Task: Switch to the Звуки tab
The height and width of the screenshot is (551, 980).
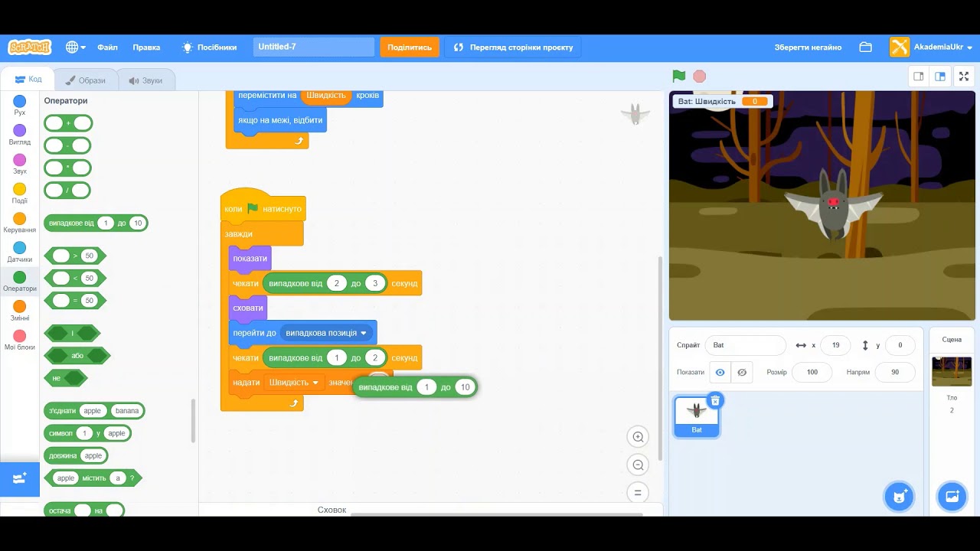Action: 145,80
